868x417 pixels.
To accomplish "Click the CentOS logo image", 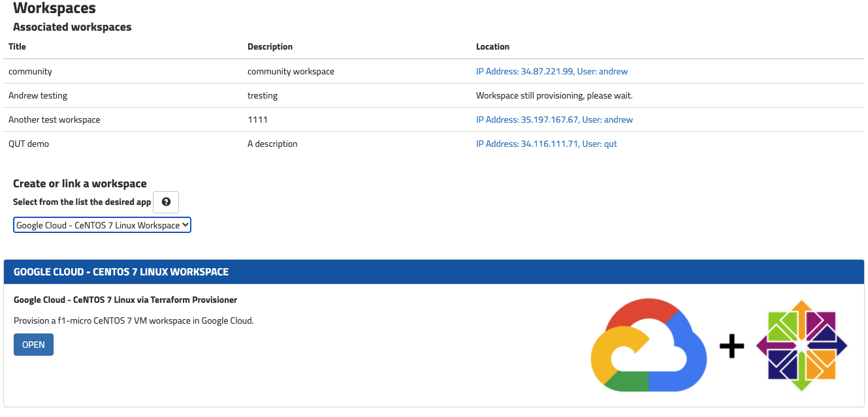I will tap(801, 345).
